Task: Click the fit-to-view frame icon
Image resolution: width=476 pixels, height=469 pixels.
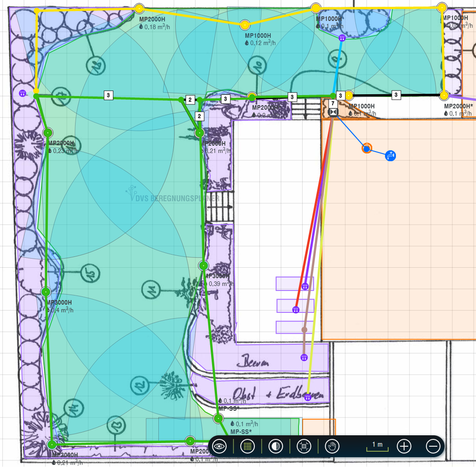Action: click(304, 446)
